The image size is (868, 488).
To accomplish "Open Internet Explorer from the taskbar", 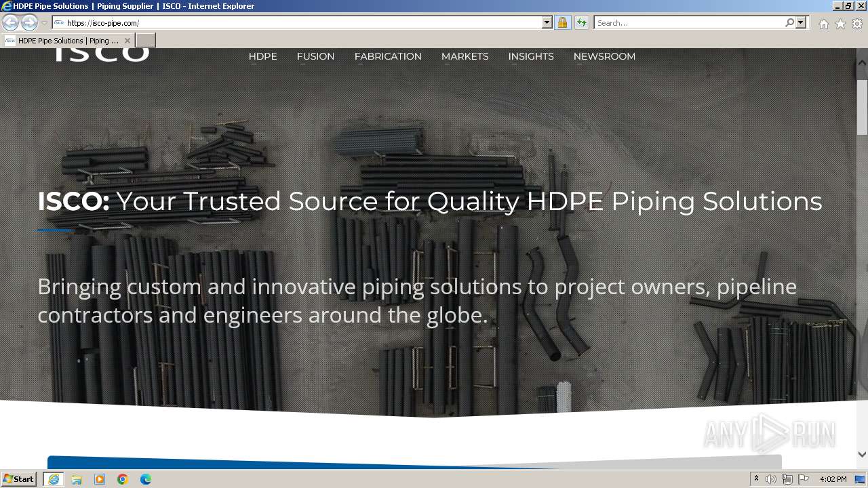I will tap(54, 479).
